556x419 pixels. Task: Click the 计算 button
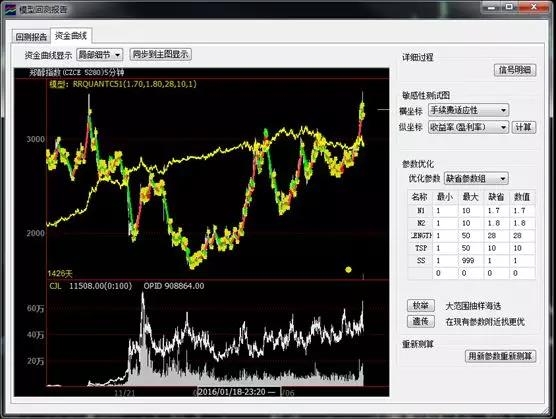tap(523, 127)
